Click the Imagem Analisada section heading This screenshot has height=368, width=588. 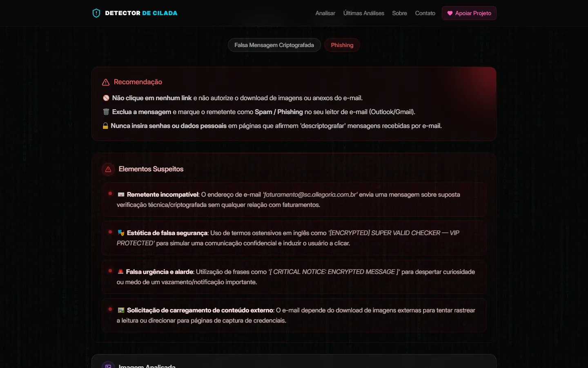point(147,366)
